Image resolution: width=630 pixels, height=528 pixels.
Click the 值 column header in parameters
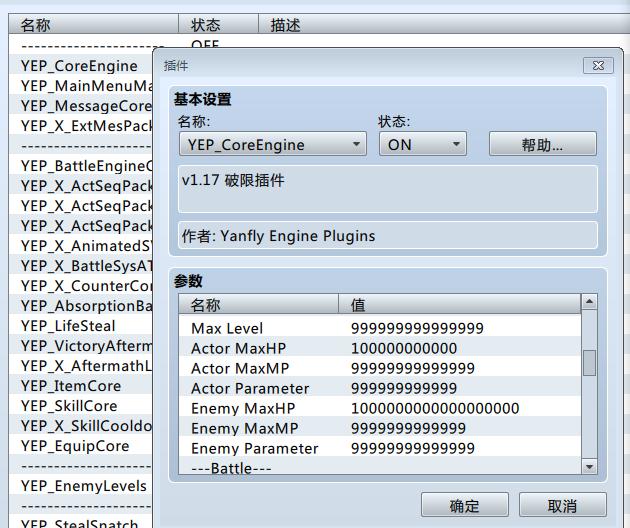click(x=460, y=305)
